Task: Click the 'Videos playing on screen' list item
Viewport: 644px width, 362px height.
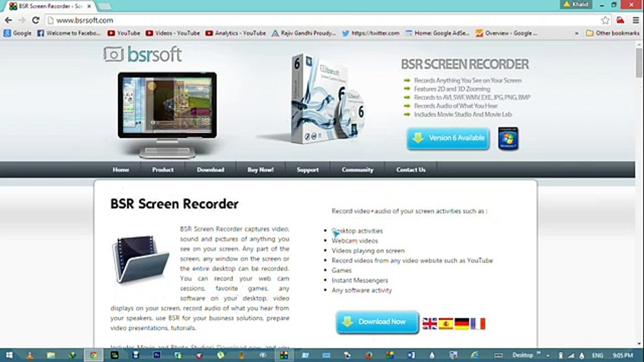Action: [x=368, y=250]
